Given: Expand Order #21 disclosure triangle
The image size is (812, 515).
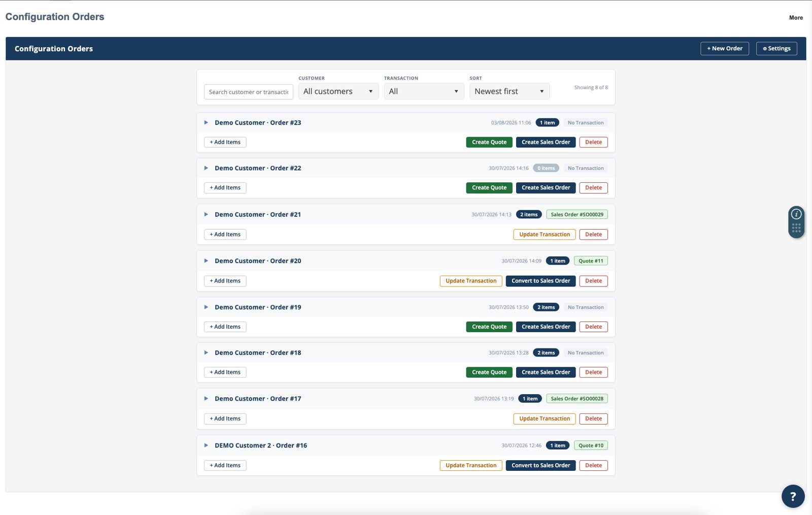Looking at the screenshot, I should pyautogui.click(x=206, y=214).
